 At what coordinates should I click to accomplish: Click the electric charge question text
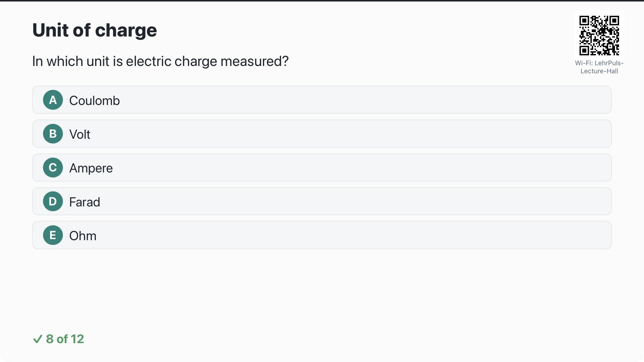coord(160,61)
